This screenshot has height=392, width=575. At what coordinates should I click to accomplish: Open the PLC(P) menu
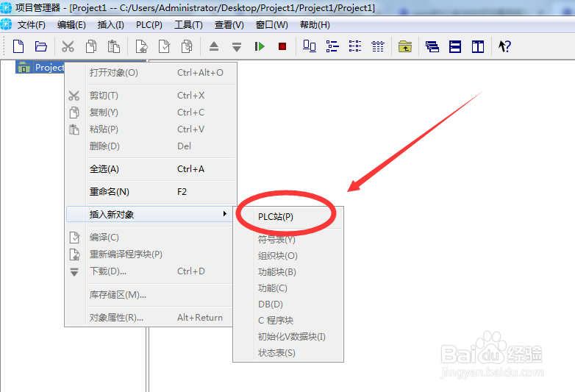[x=149, y=25]
